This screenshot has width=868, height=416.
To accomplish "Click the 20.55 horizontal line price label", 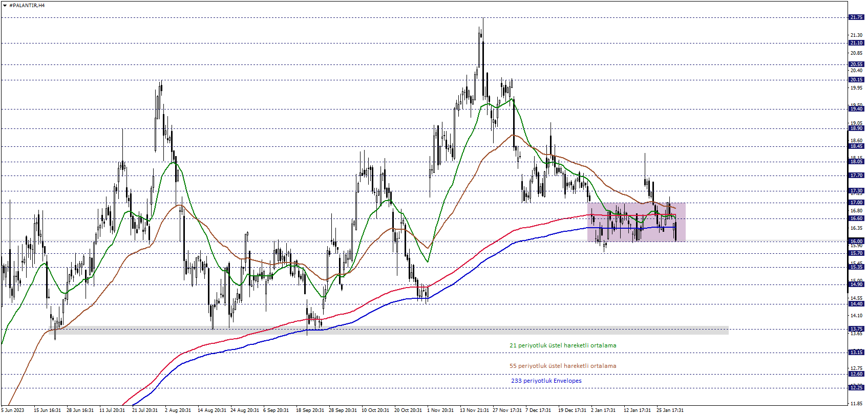I will [x=856, y=64].
